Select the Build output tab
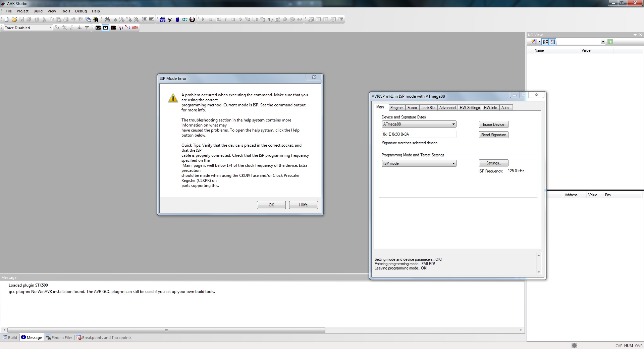This screenshot has height=349, width=644. tap(10, 338)
